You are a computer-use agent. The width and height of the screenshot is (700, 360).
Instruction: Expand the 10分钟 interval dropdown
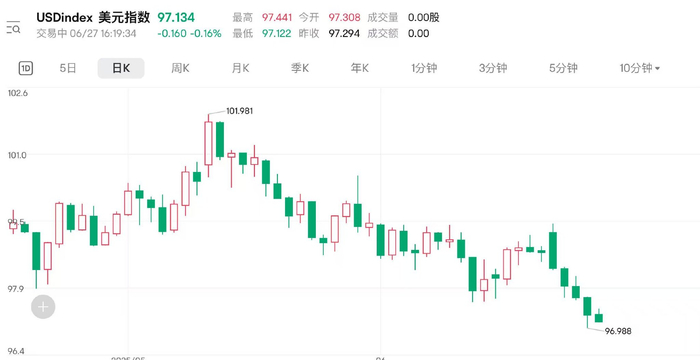coord(640,68)
